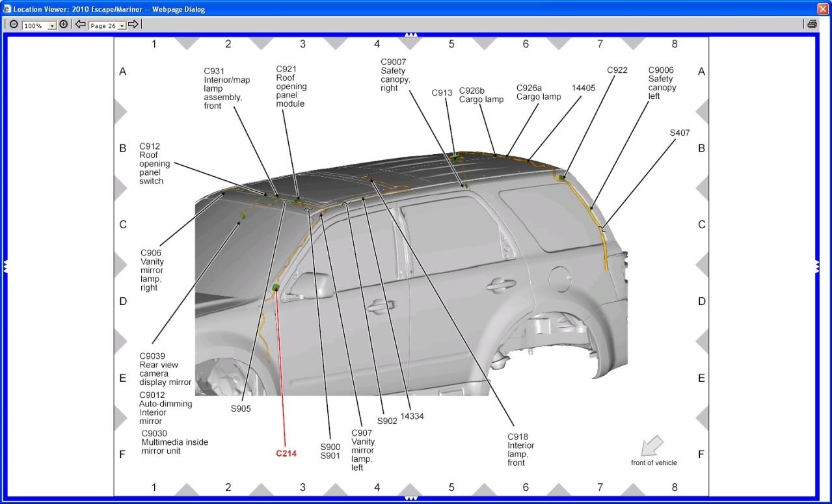Advance to next page with right arrow
The image size is (832, 504).
click(x=133, y=25)
